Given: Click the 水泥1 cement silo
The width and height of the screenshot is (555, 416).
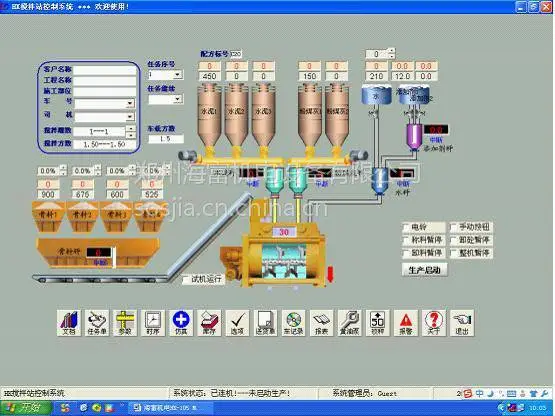Looking at the screenshot, I should [209, 115].
